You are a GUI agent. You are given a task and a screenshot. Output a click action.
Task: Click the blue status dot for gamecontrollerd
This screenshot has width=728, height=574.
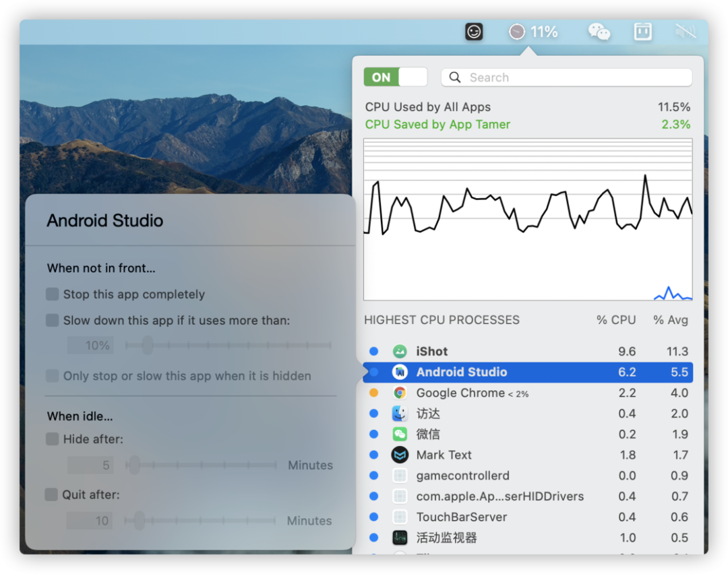pyautogui.click(x=373, y=476)
